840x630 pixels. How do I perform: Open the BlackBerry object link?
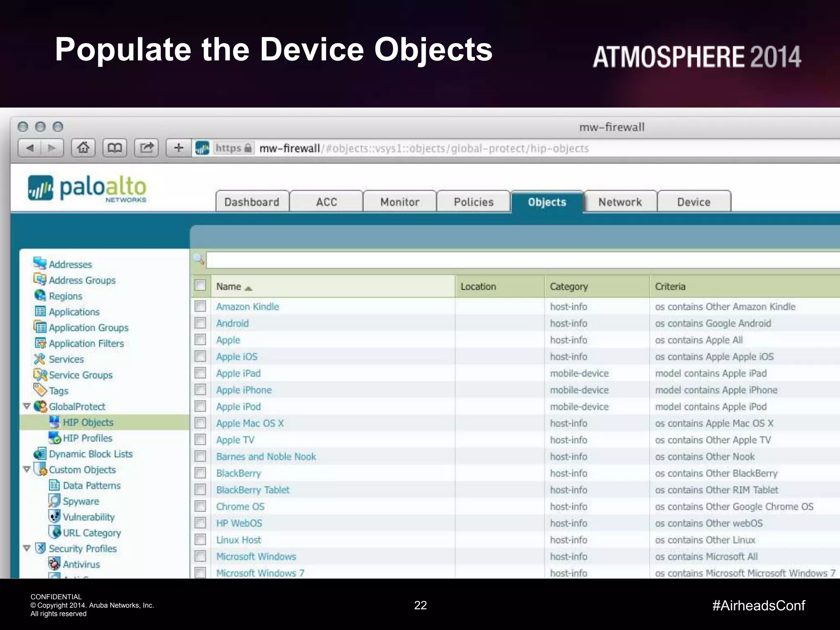click(x=239, y=473)
